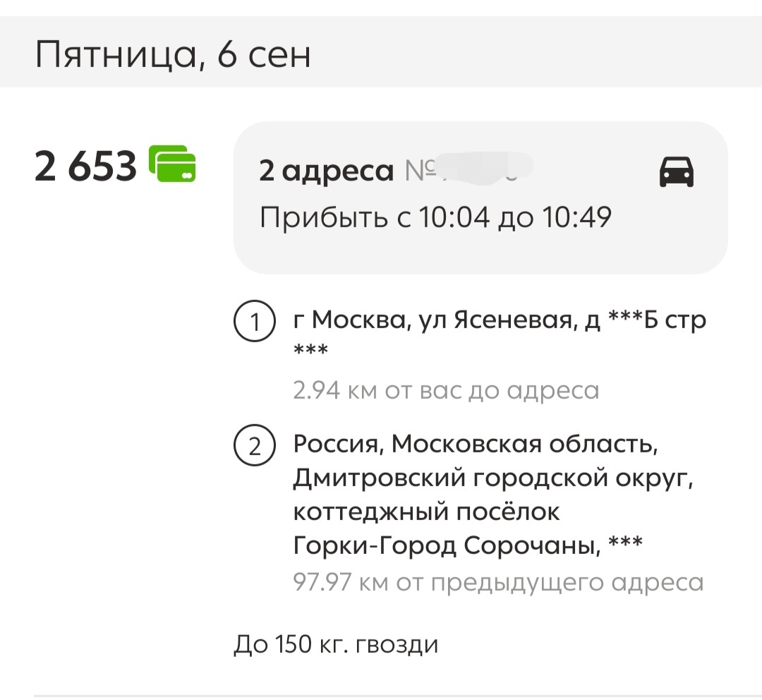Open address 'г Москва, ул Ясеневая'

500,334
